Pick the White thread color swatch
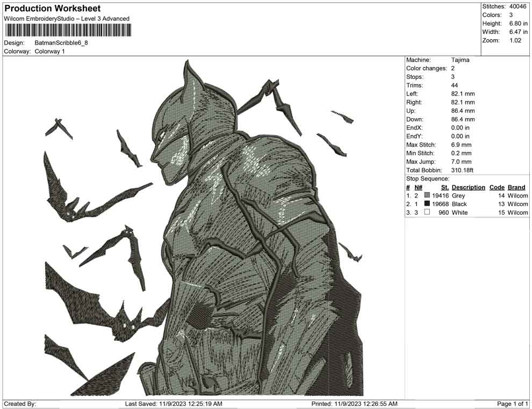 [x=427, y=213]
